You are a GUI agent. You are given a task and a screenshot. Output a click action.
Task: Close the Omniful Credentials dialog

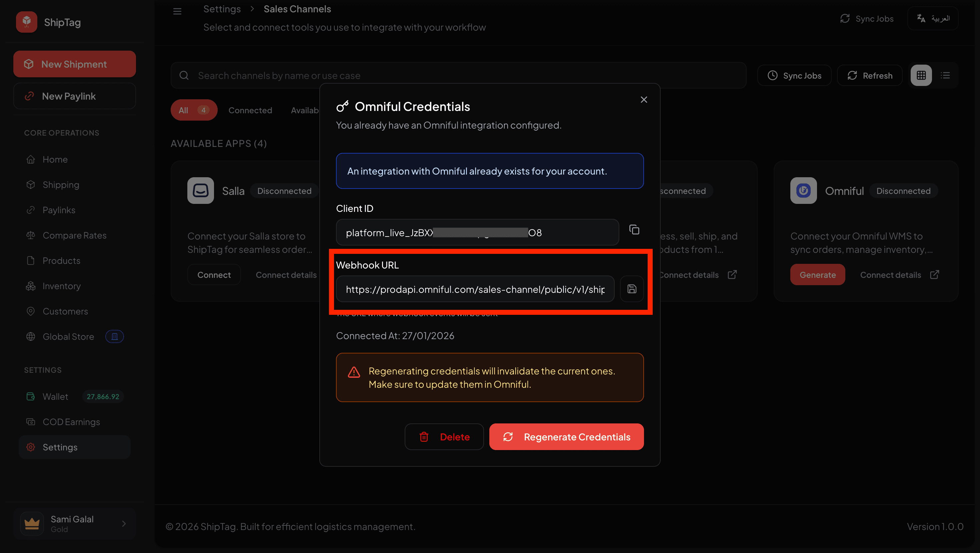pyautogui.click(x=644, y=100)
